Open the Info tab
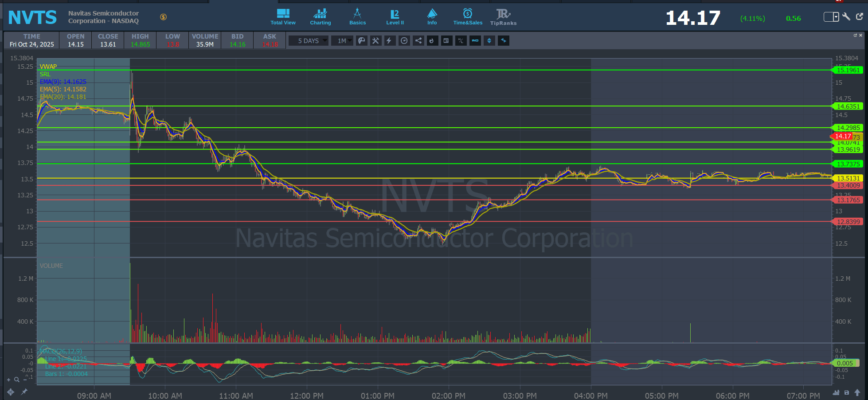Screen dimensions: 868x400 coord(432,17)
